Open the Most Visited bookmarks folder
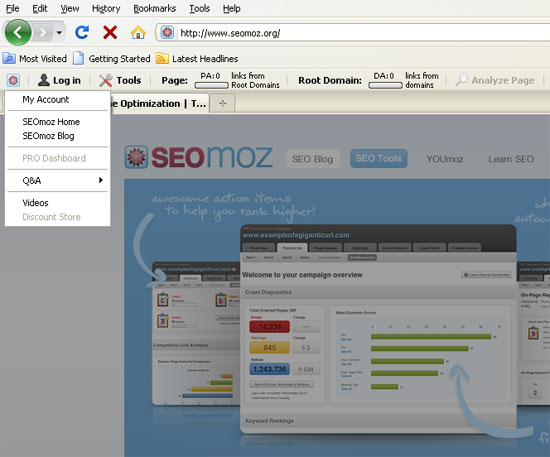The height and width of the screenshot is (457, 550). click(x=35, y=59)
